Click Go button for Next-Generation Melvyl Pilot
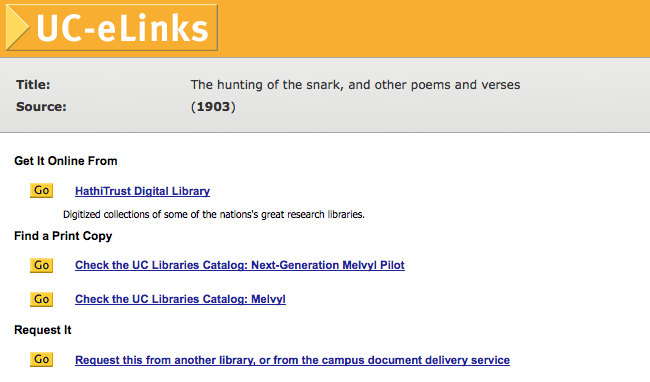The image size is (650, 382). pyautogui.click(x=41, y=265)
